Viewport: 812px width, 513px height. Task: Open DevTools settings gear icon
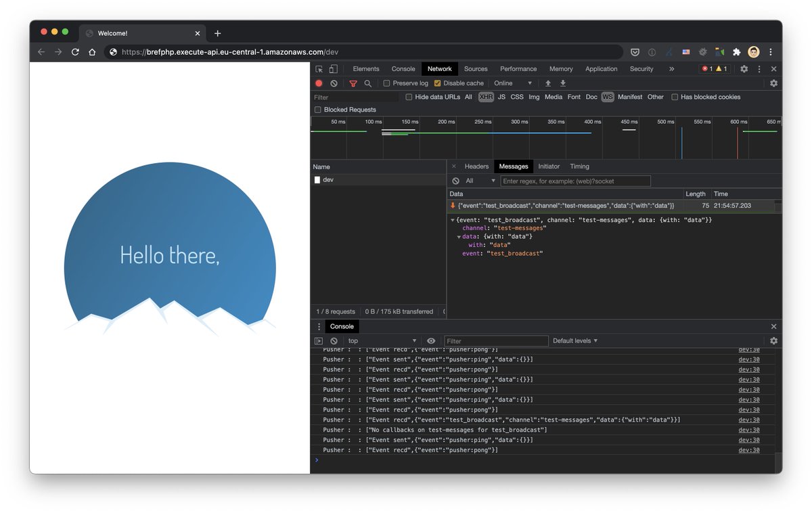click(744, 69)
